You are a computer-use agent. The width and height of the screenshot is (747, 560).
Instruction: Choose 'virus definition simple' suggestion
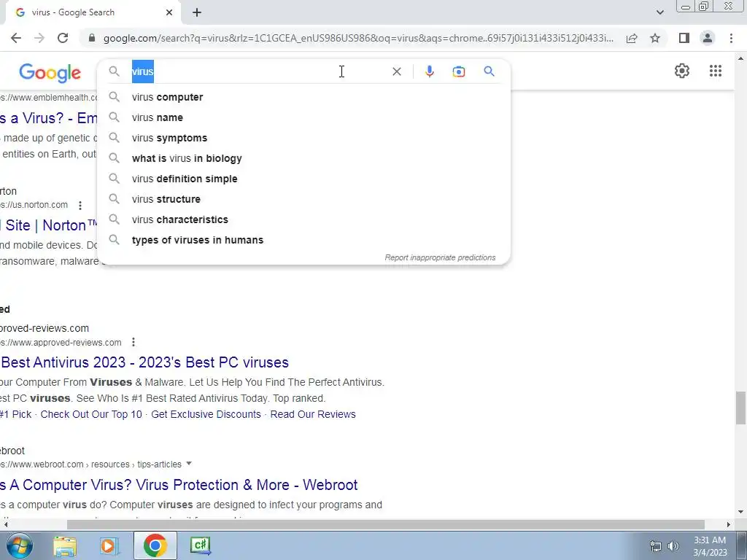coord(303,179)
